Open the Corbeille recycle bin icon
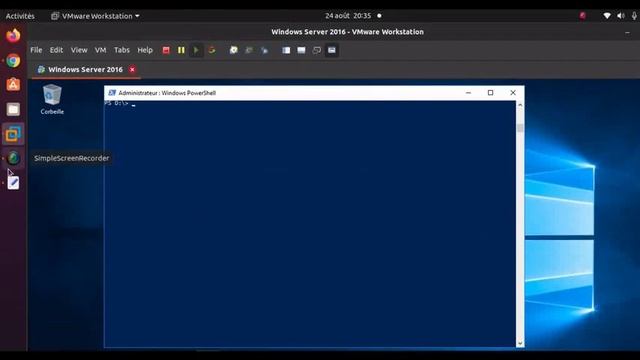Image resolution: width=640 pixels, height=360 pixels. click(52, 99)
